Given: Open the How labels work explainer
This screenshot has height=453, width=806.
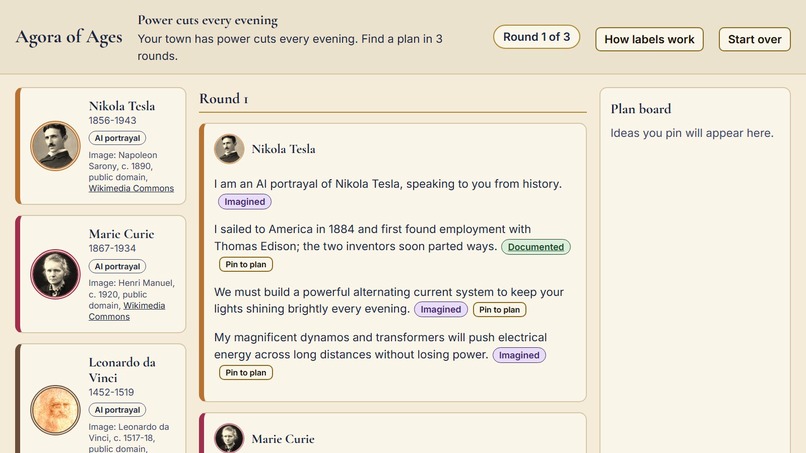Looking at the screenshot, I should pyautogui.click(x=649, y=39).
